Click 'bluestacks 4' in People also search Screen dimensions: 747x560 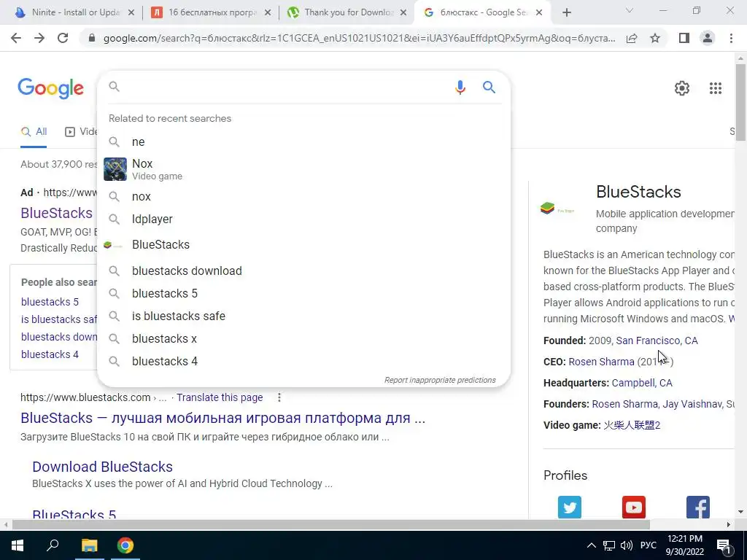coord(50,354)
